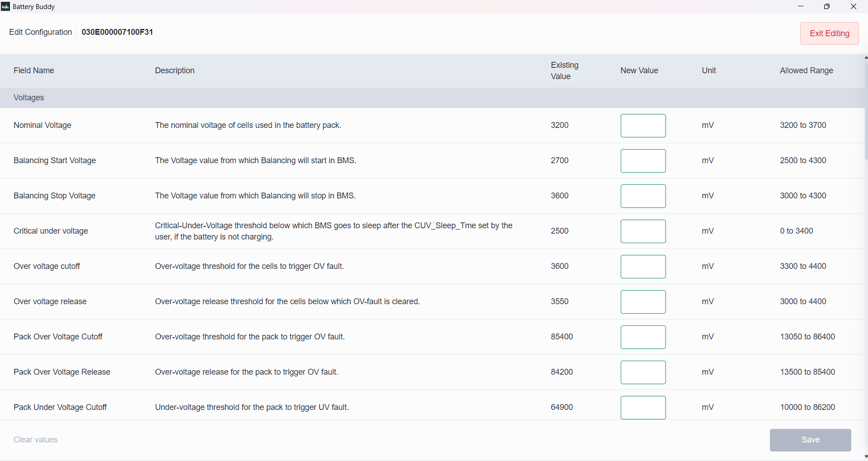Click the Clear values link
Viewport: 868px width, 461px height.
(36, 440)
